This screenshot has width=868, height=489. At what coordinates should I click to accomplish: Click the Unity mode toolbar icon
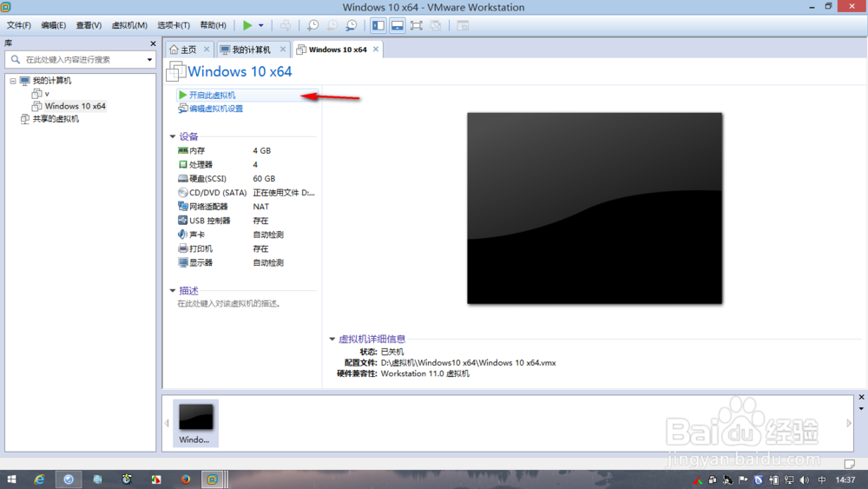pyautogui.click(x=436, y=25)
